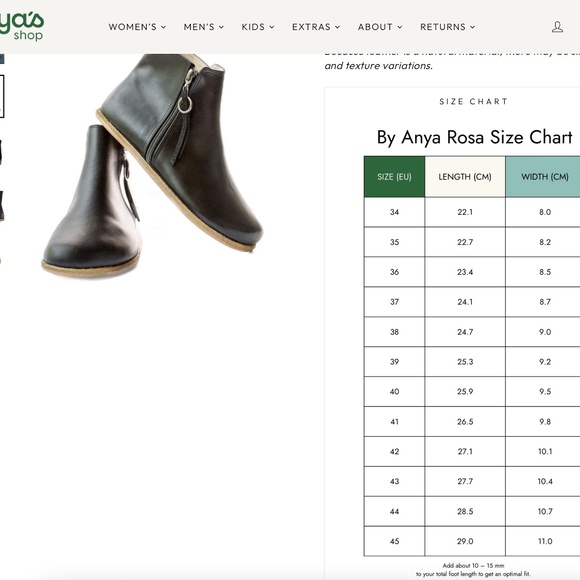Open the Kids menu
580x580 pixels.
258,27
